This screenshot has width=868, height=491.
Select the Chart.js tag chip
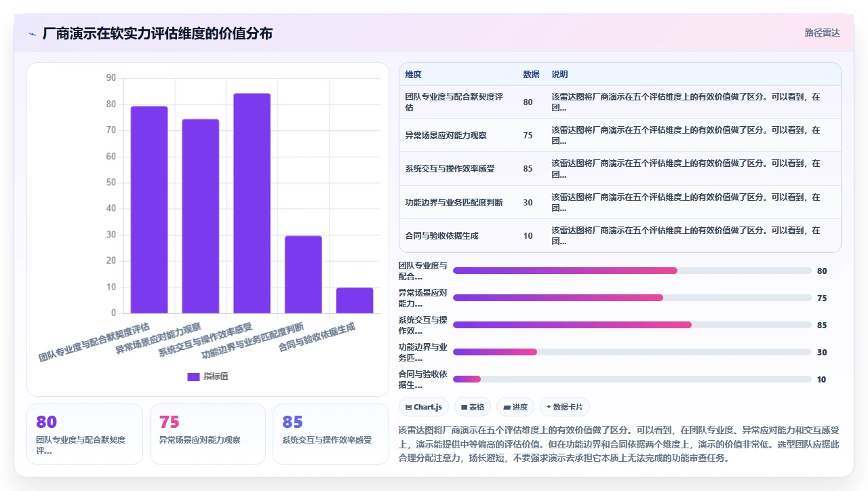(x=424, y=407)
